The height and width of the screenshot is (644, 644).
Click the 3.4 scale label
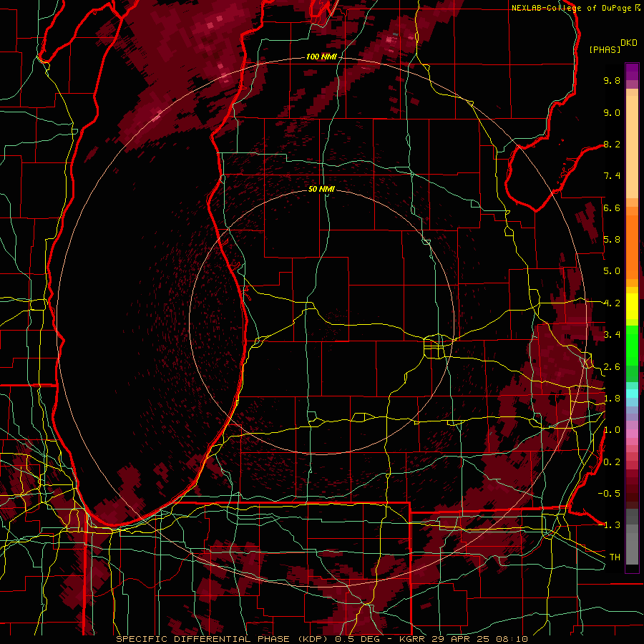point(612,335)
